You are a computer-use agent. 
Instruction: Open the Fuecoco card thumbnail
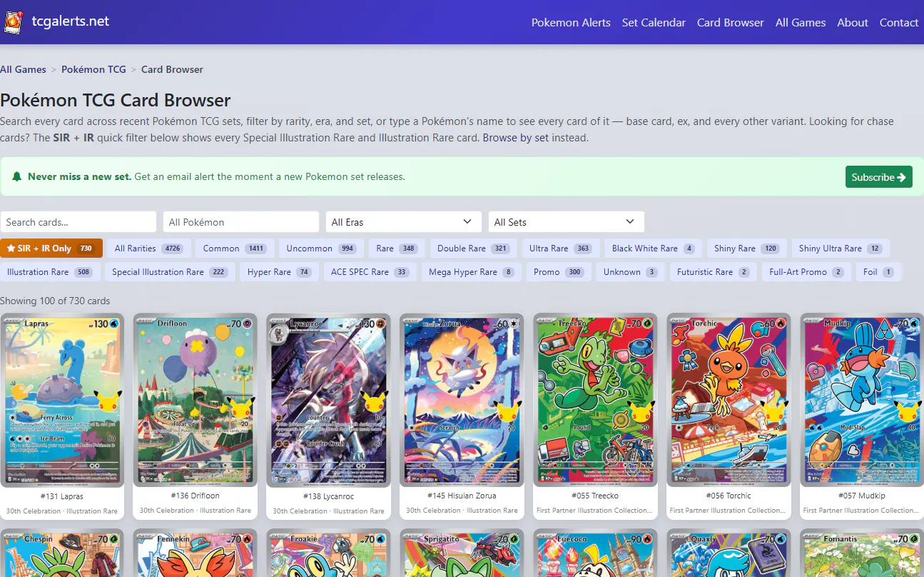point(595,553)
